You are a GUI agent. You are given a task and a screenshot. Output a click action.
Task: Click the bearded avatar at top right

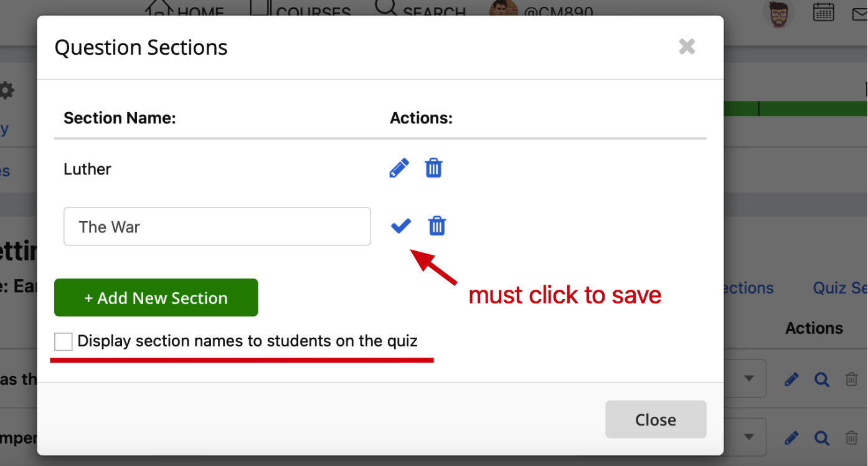(x=779, y=13)
